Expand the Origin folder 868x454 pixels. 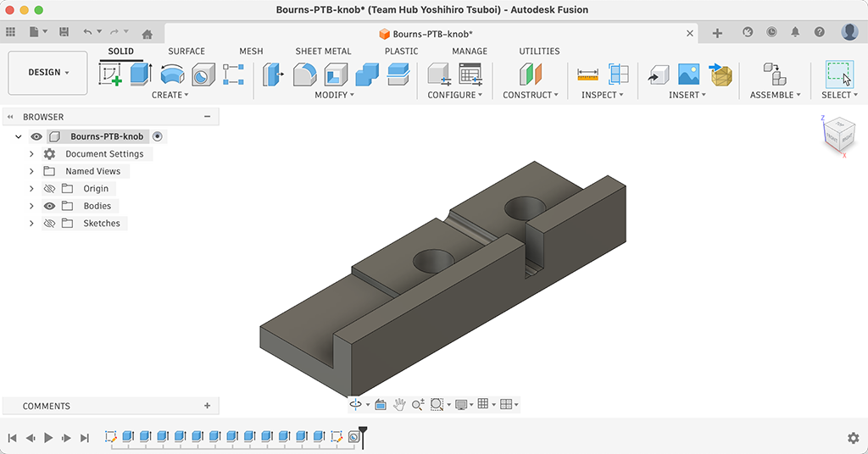[31, 189]
